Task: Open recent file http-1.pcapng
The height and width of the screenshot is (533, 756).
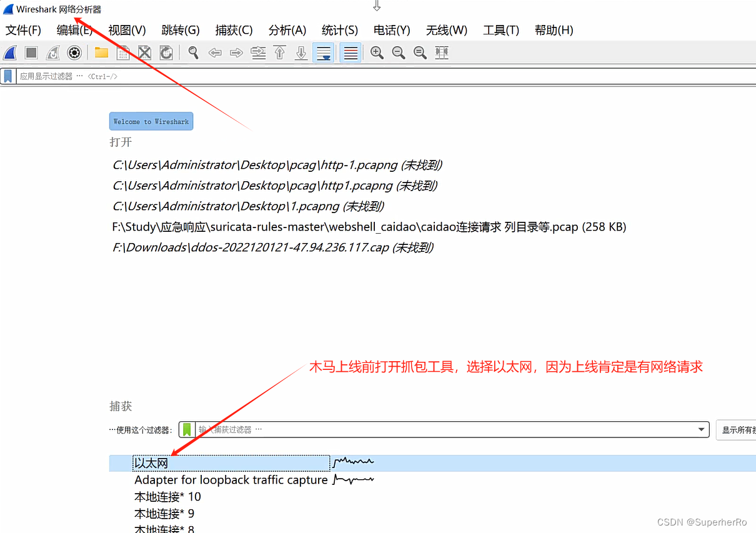Action: [x=277, y=165]
